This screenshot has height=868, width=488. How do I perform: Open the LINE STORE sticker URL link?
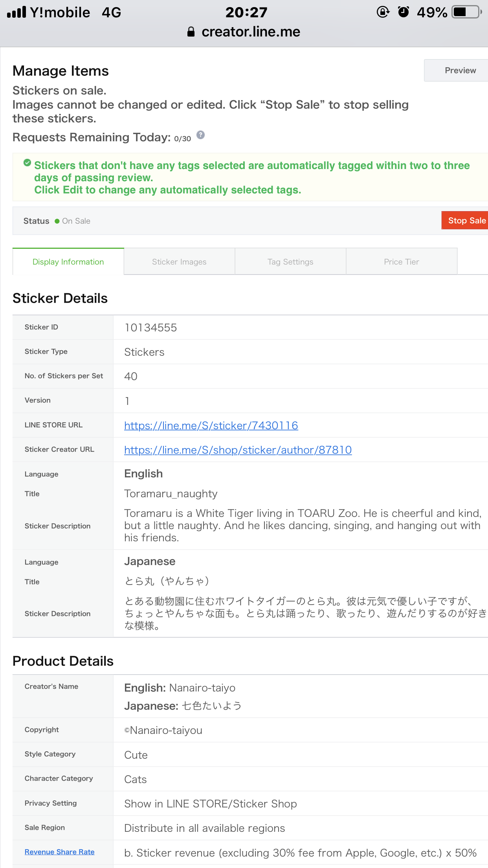[x=211, y=426]
